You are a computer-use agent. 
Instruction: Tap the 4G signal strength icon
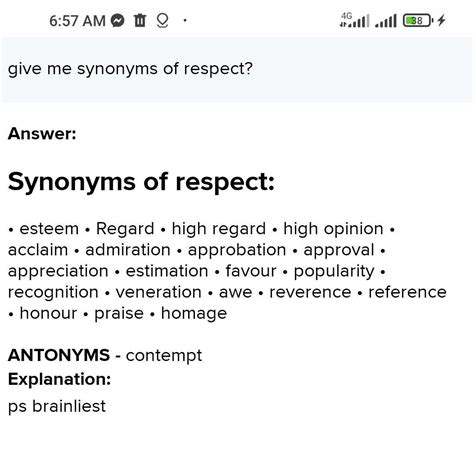pos(355,20)
